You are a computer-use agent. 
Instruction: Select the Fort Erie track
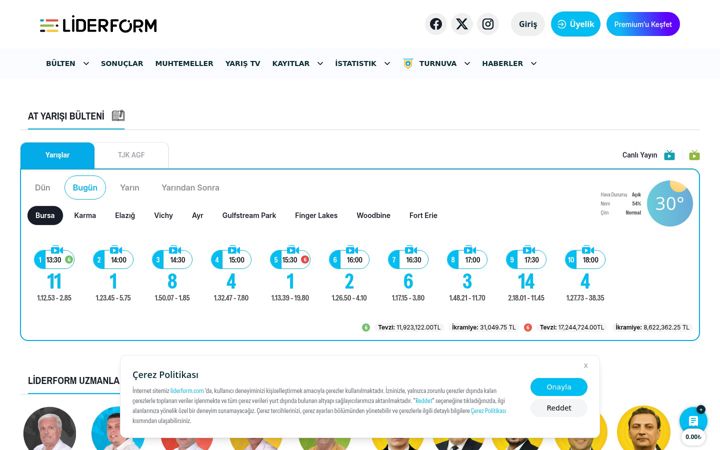point(423,215)
